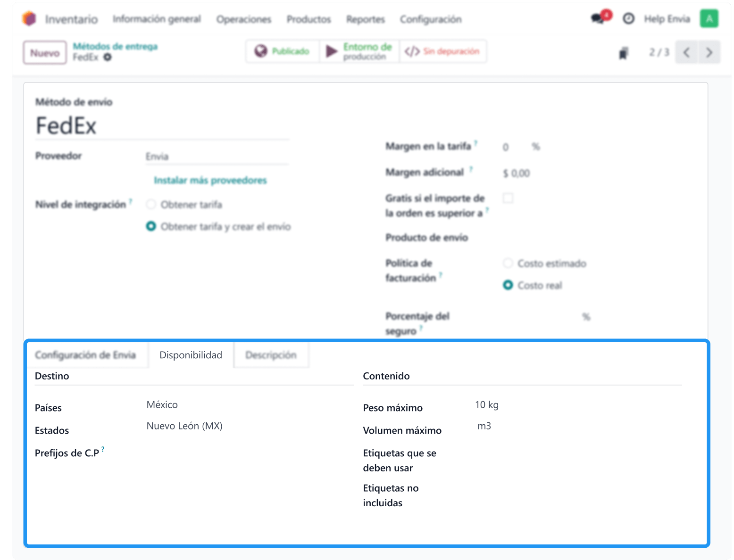Toggle Entorno de producción button
Image resolution: width=734 pixels, height=560 pixels.
pyautogui.click(x=359, y=51)
